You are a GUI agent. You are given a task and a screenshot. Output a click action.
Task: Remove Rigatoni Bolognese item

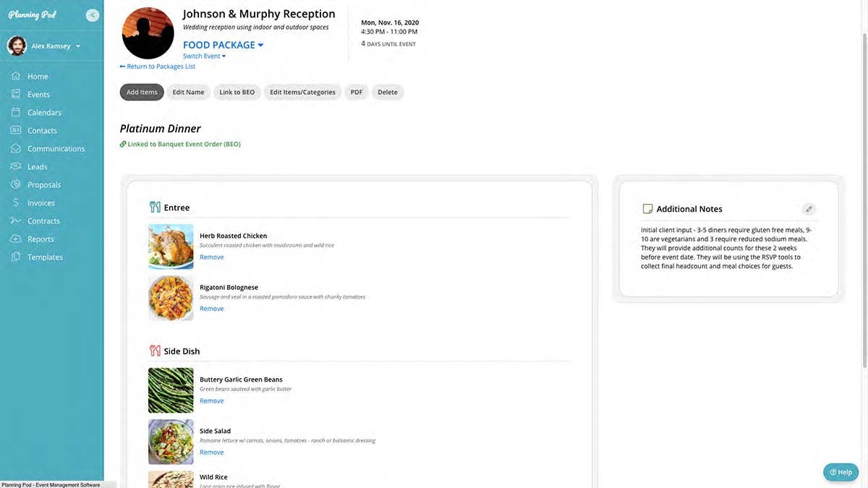point(212,309)
